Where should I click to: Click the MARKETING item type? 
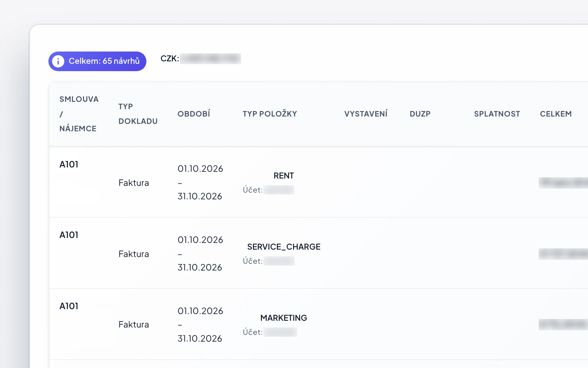coord(284,318)
